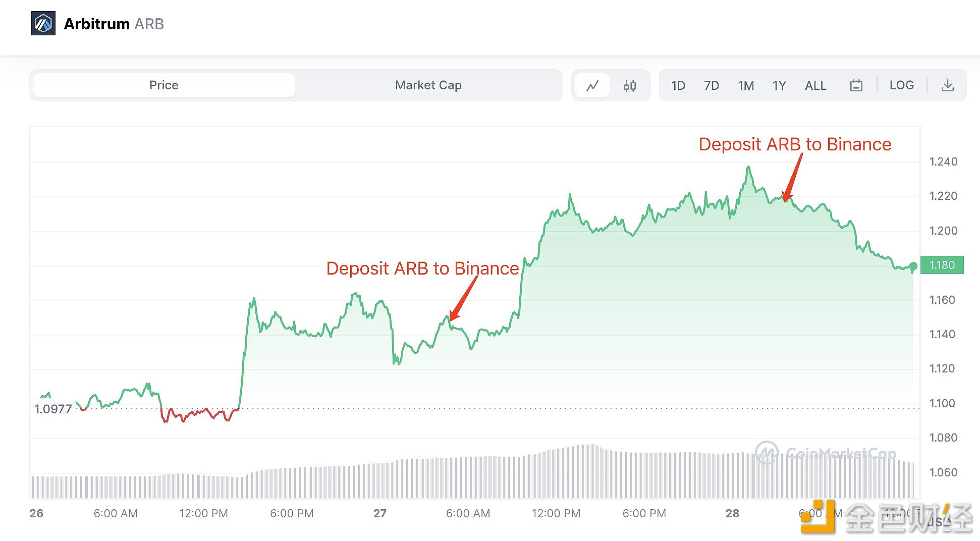The height and width of the screenshot is (541, 980).
Task: Click the 1.220 y-axis label
Action: pos(943,196)
